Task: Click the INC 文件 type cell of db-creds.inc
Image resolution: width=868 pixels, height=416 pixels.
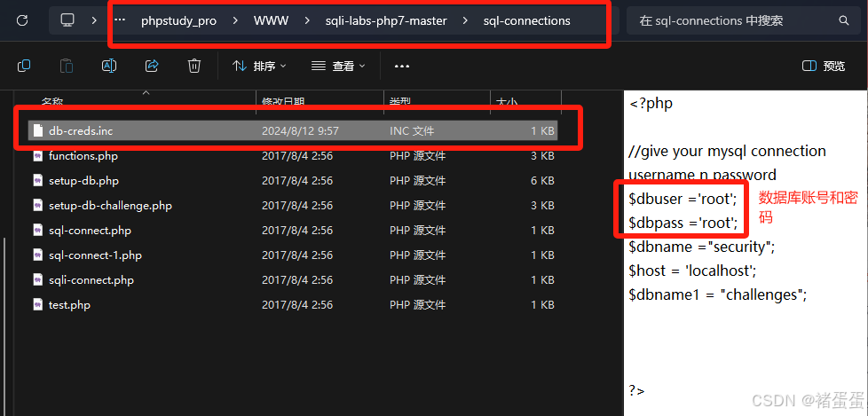Action: click(411, 131)
